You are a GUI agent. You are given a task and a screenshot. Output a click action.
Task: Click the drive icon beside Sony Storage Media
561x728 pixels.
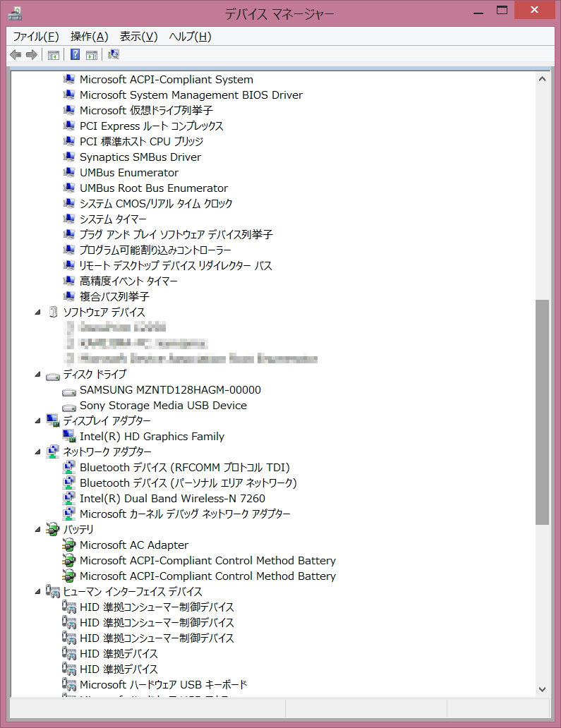[69, 407]
